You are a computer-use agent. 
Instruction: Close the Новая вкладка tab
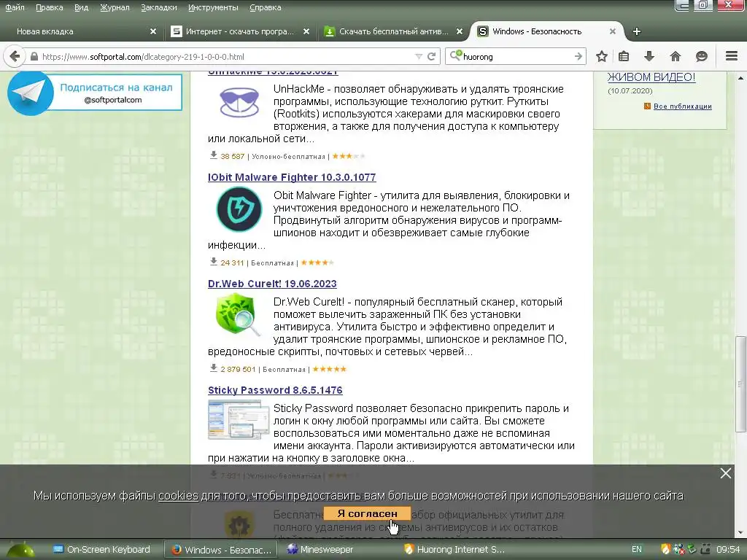(x=153, y=31)
